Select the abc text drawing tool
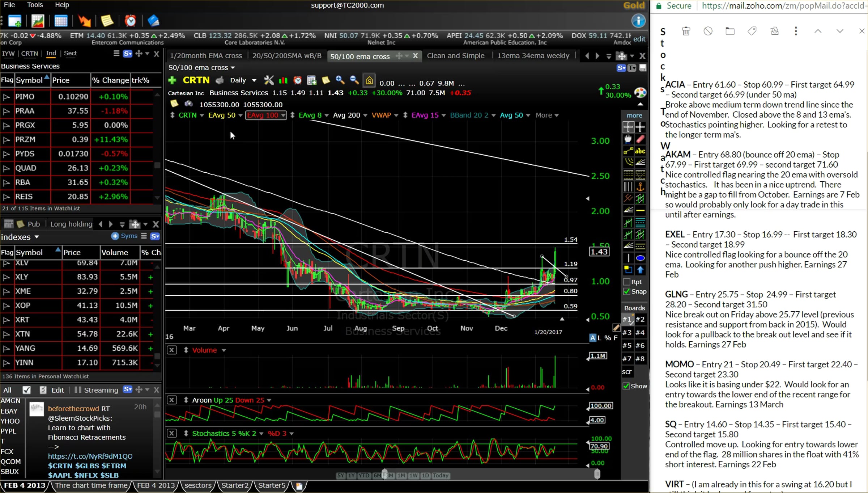868x493 pixels. 640,151
